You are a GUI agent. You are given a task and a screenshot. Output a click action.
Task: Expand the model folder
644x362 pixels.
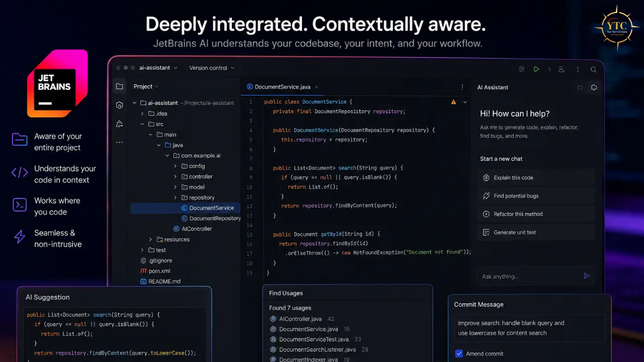pos(175,187)
